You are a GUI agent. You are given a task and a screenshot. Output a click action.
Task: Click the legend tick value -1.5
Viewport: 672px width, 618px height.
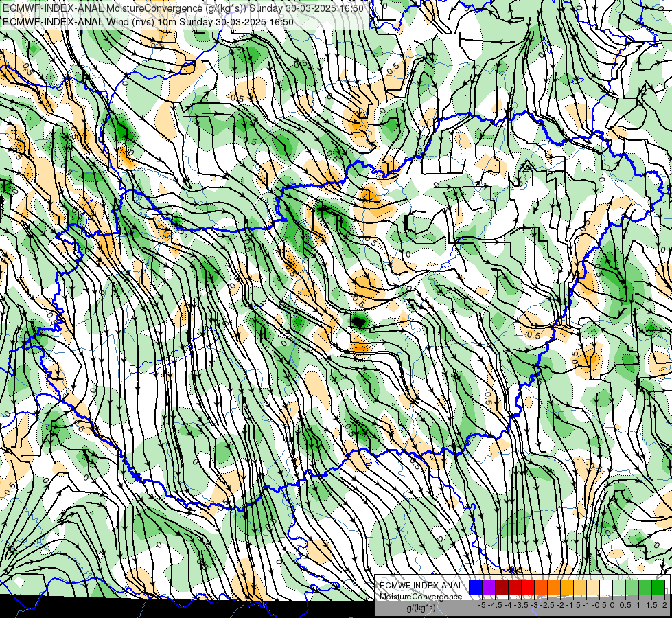pyautogui.click(x=573, y=605)
